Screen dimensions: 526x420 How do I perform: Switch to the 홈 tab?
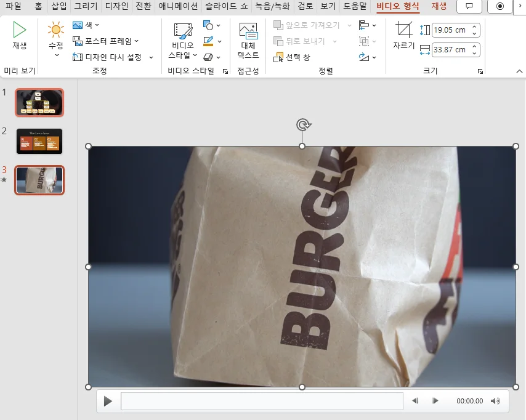coord(38,6)
